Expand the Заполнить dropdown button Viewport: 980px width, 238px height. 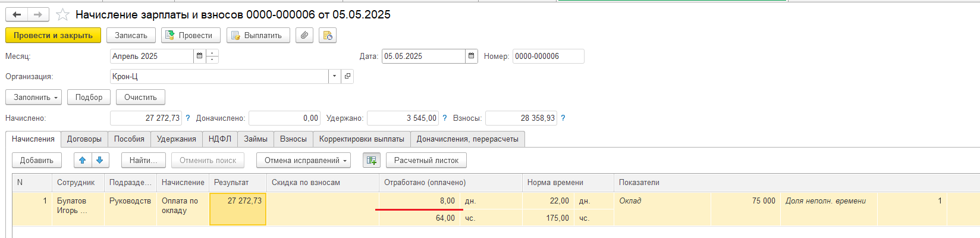[34, 97]
